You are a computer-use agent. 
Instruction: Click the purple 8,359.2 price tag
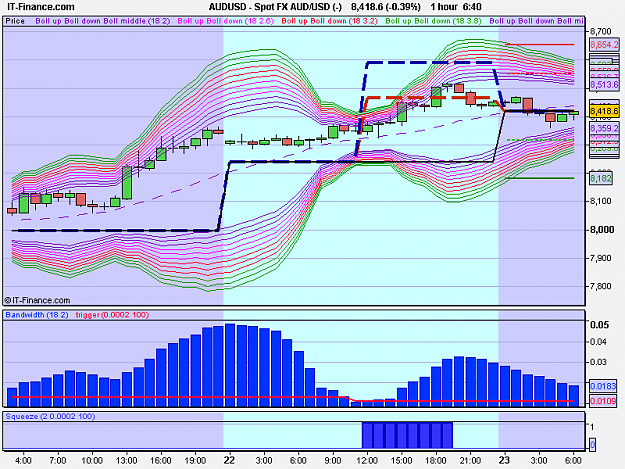pyautogui.click(x=604, y=128)
